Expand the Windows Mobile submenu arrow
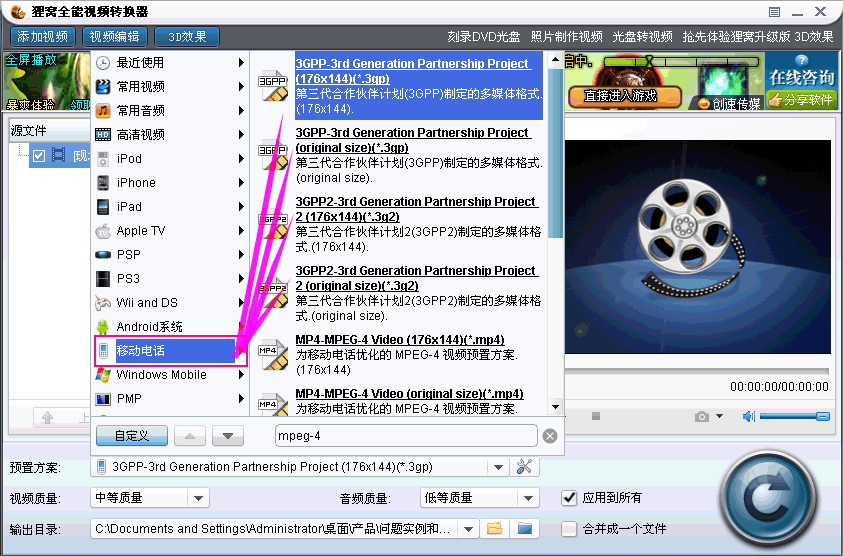This screenshot has height=556, width=843. pyautogui.click(x=241, y=375)
